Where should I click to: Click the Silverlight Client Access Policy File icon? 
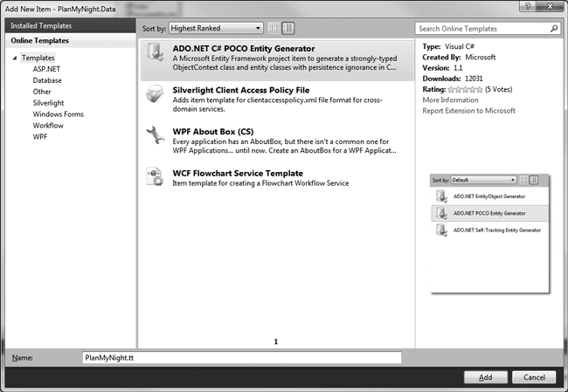point(155,93)
